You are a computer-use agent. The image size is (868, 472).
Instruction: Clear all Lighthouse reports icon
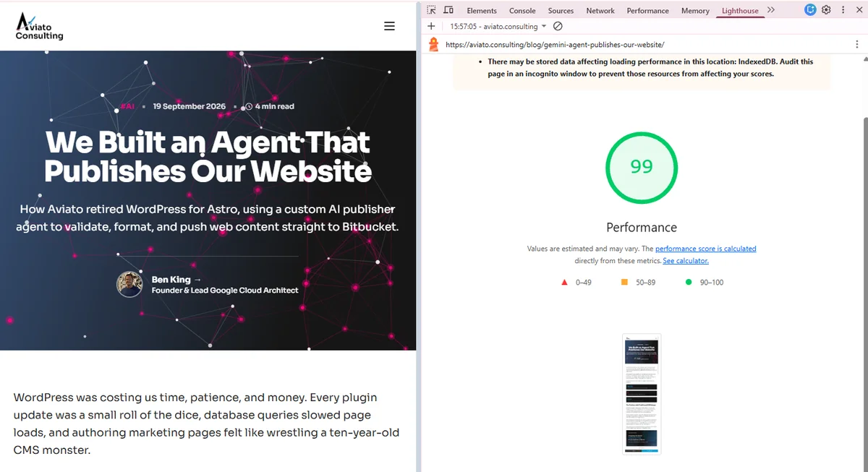click(x=558, y=26)
